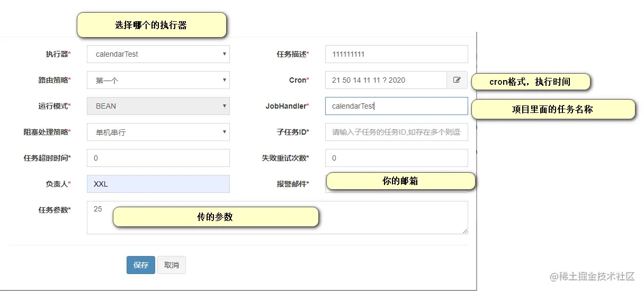This screenshot has width=644, height=291.
Task: Click the 任务参数 textarea
Action: [x=278, y=217]
